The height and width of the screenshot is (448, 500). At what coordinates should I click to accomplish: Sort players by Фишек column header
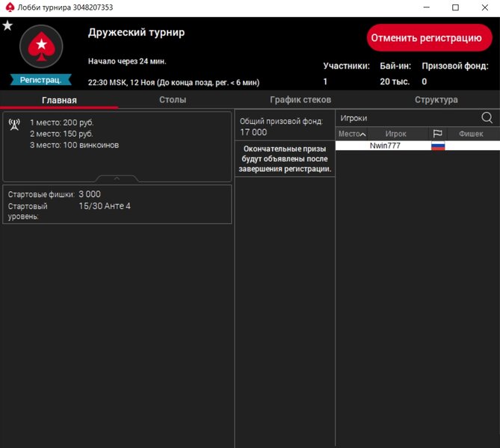tap(470, 134)
